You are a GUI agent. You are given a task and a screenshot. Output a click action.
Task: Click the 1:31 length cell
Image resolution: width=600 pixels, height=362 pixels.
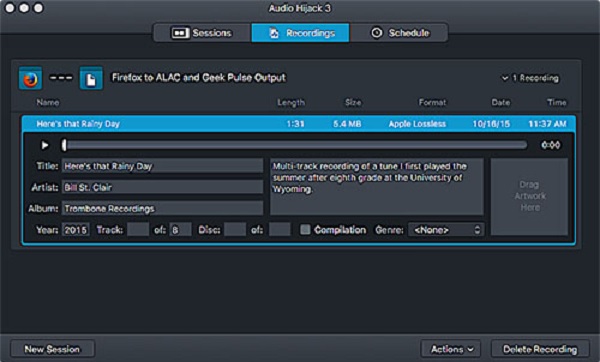(295, 124)
